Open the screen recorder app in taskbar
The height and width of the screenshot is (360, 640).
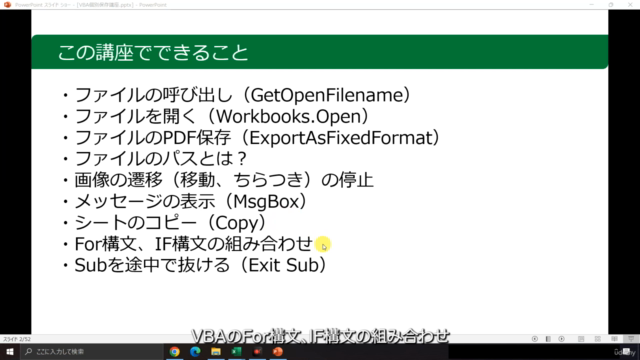pyautogui.click(x=257, y=351)
